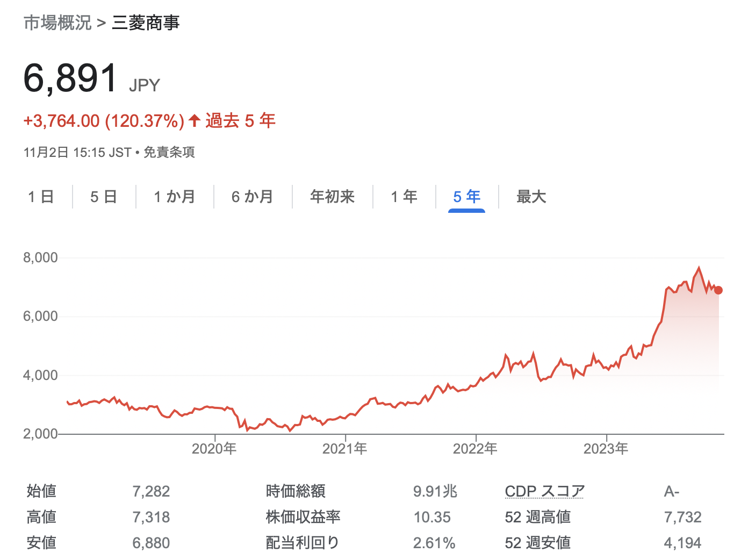Click the 4,000 y-axis label
734x560 pixels.
(40, 376)
